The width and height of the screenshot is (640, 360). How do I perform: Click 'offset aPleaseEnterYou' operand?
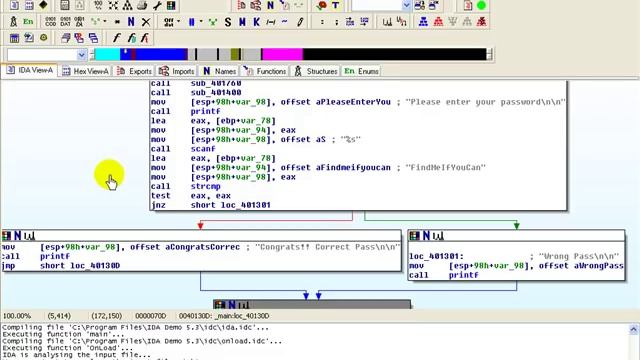coord(336,102)
